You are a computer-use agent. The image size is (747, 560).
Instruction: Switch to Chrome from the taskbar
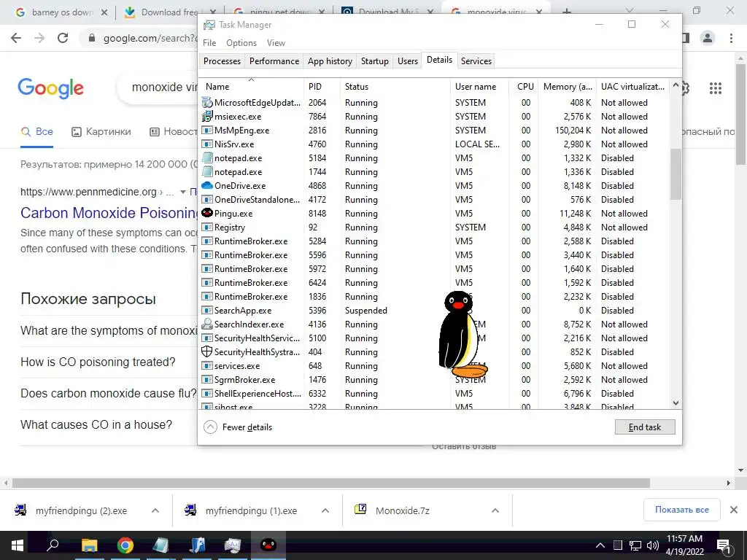125,545
